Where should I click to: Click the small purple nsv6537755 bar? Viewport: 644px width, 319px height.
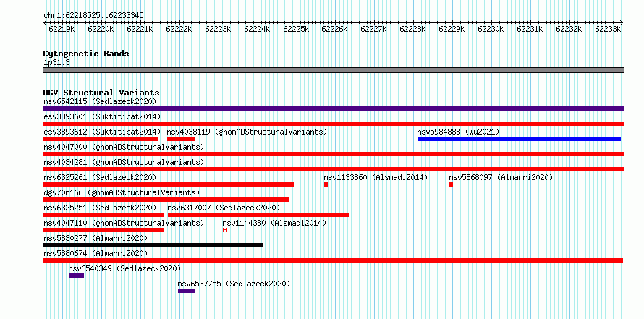pos(187,291)
